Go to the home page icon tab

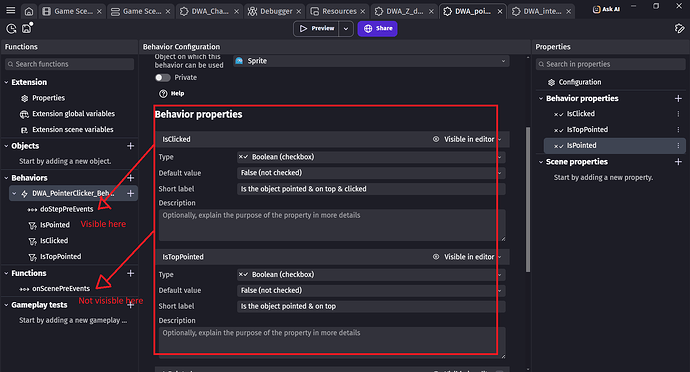(x=29, y=11)
